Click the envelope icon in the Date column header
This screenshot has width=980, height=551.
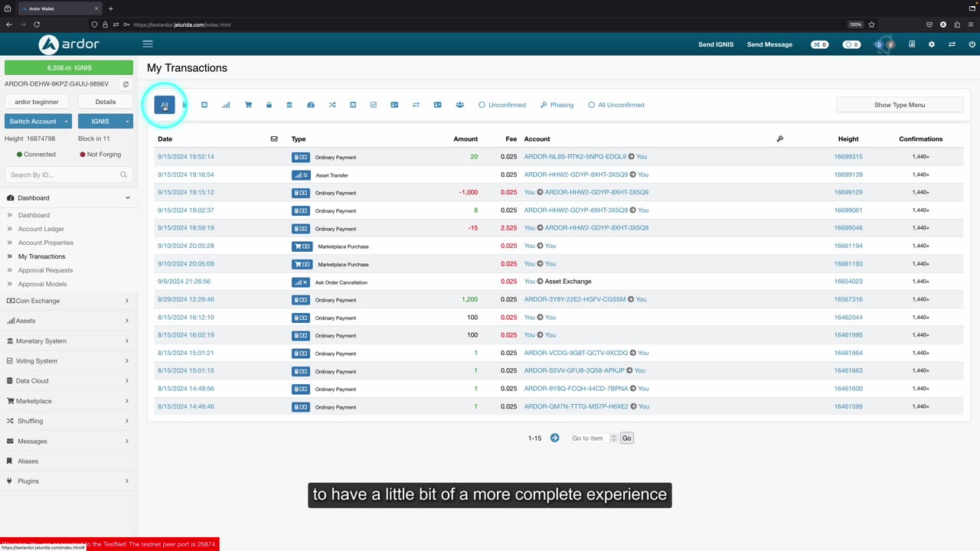pos(274,139)
